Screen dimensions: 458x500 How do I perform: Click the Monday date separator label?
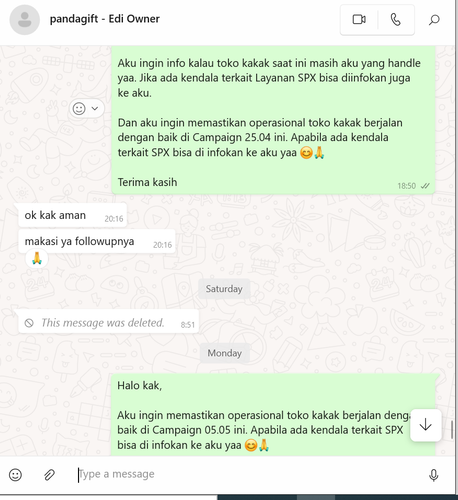coord(225,353)
